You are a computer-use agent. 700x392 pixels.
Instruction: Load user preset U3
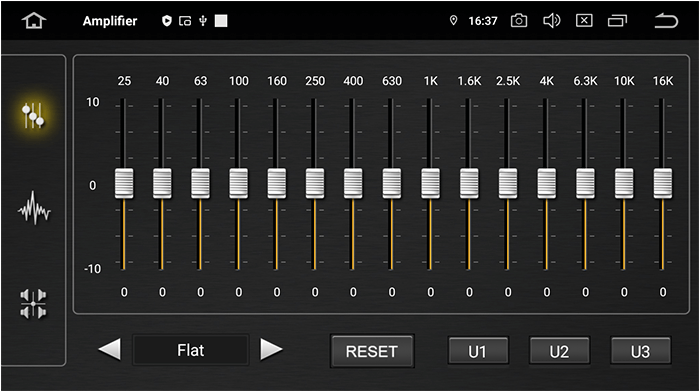click(x=641, y=351)
